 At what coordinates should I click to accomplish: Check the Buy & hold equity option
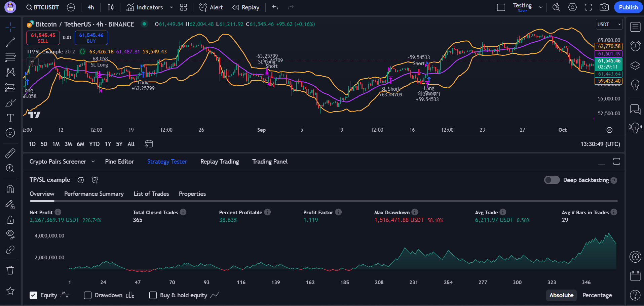pyautogui.click(x=153, y=295)
